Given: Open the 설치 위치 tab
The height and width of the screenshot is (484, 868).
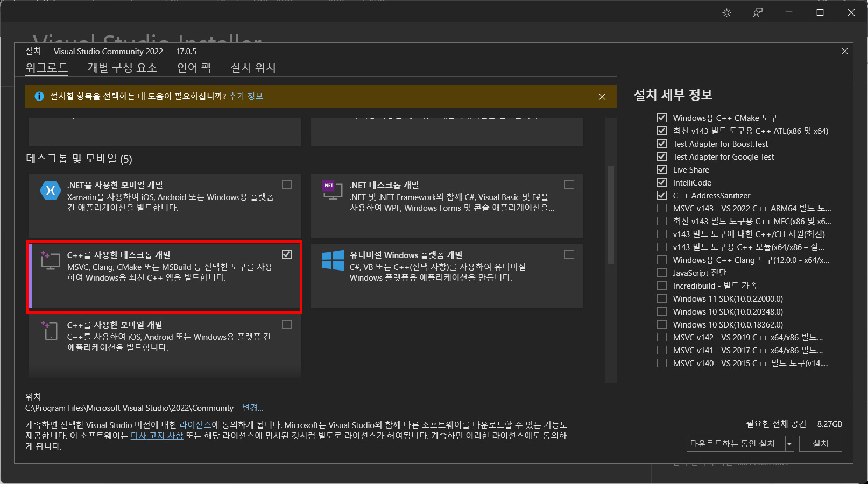Looking at the screenshot, I should pos(253,68).
